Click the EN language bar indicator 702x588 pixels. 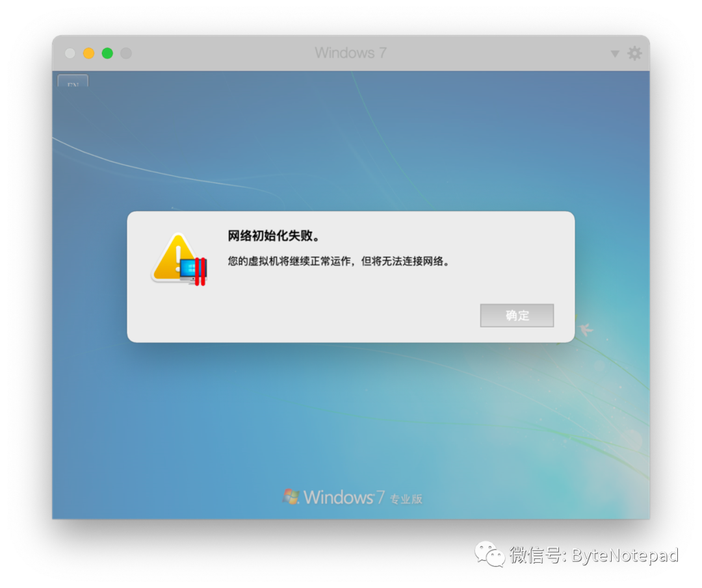pyautogui.click(x=73, y=81)
